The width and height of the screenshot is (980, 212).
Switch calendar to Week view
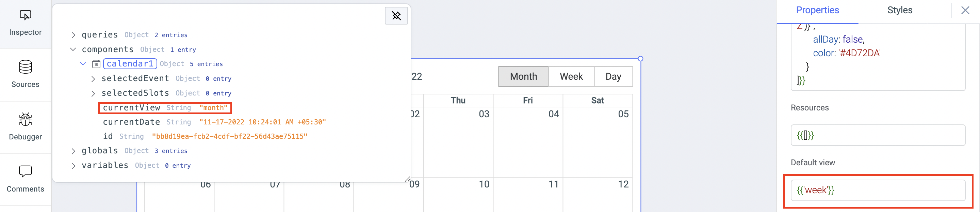(x=571, y=76)
